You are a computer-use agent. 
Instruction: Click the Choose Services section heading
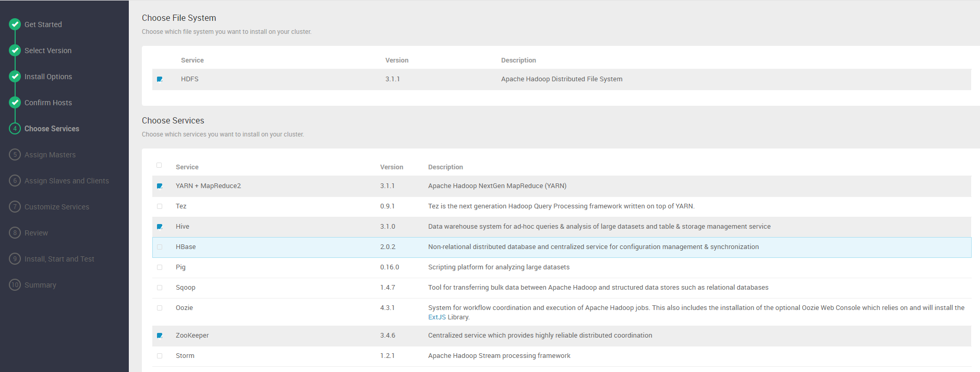tap(173, 120)
